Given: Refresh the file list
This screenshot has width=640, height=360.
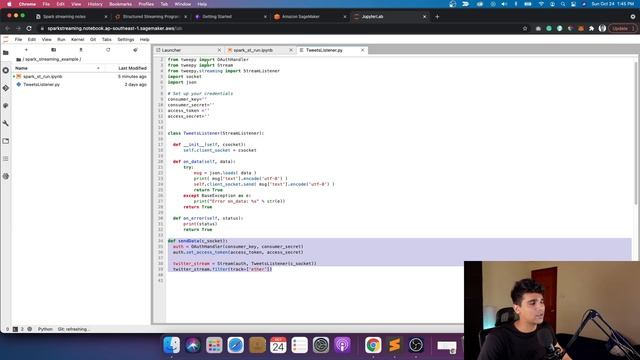Looking at the screenshot, I should [x=108, y=50].
